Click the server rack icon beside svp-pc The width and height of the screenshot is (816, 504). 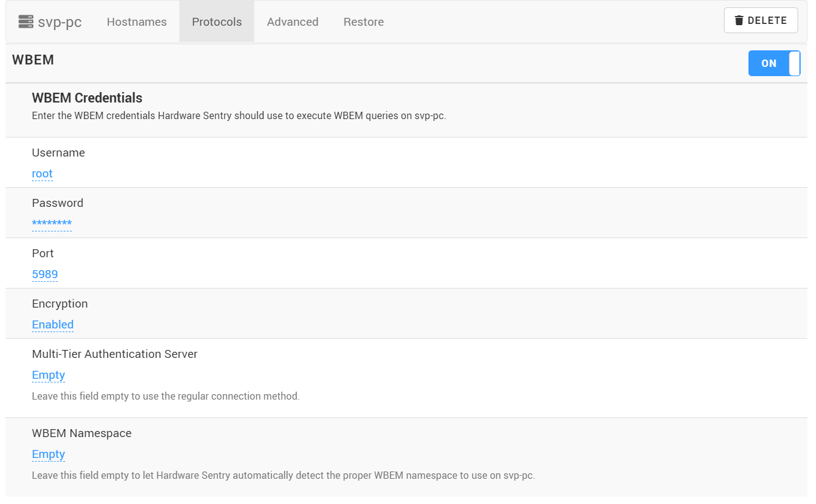(25, 20)
